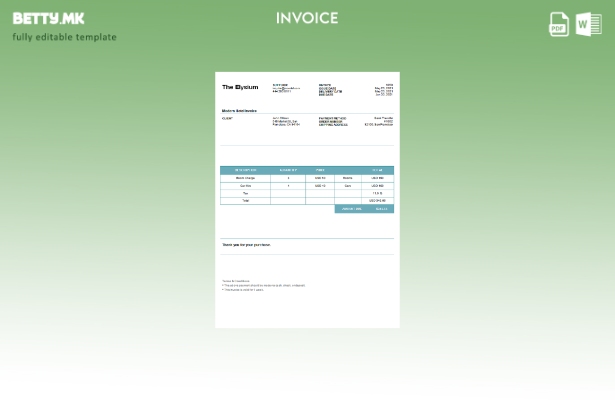Click the last column header of the table

pos(377,170)
